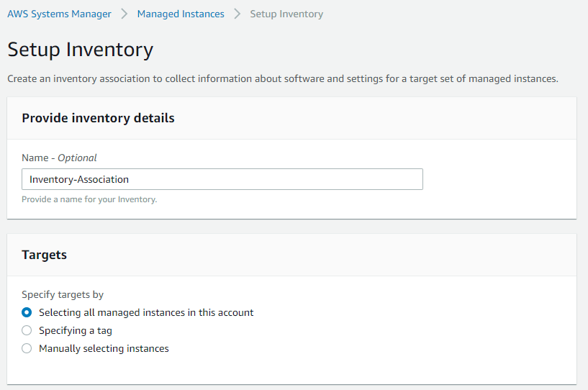Click the 'Provide a name for your Inventory' hint

(89, 199)
